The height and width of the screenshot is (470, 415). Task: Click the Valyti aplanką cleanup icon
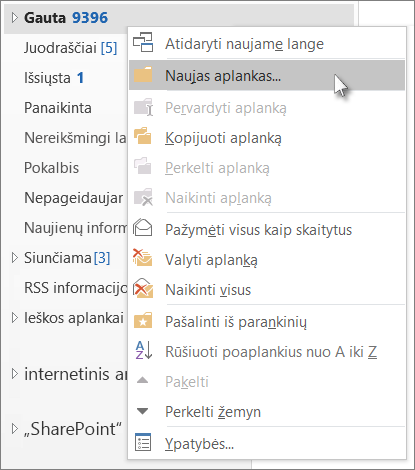[x=143, y=258]
